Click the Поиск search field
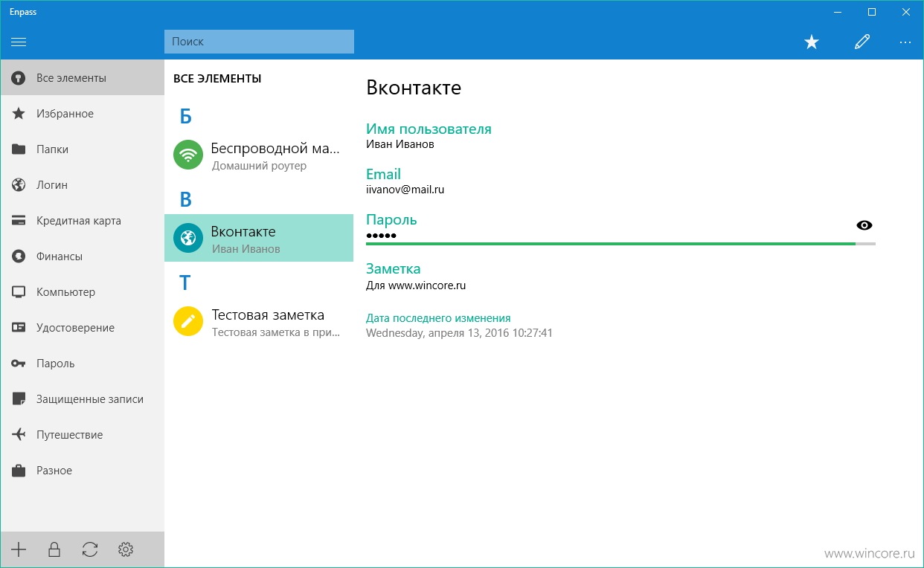 pyautogui.click(x=259, y=42)
